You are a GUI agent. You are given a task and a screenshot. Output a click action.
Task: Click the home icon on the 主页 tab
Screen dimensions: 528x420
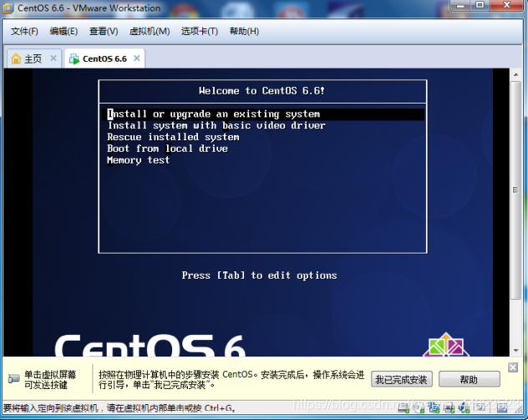click(x=16, y=58)
